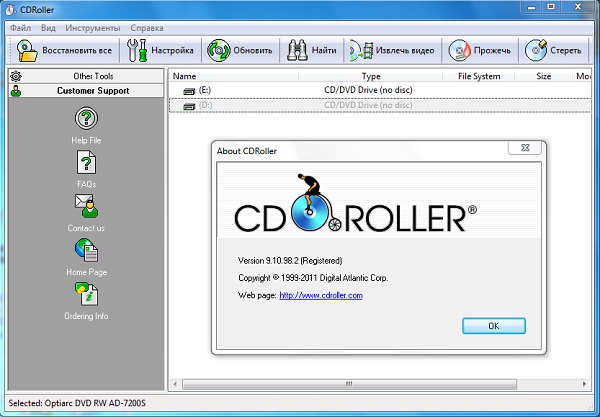The height and width of the screenshot is (417, 600).
Task: Click the CDRoller title bar app icon
Action: (x=10, y=10)
